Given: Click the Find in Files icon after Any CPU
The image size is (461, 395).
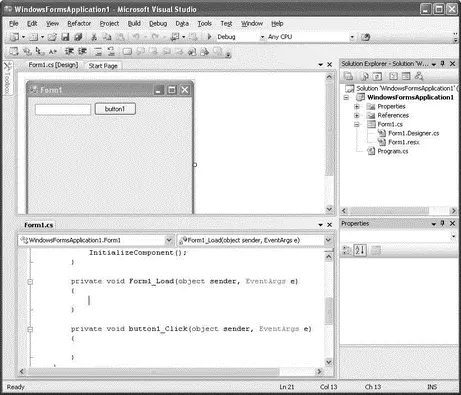Looking at the screenshot, I should click(x=366, y=37).
